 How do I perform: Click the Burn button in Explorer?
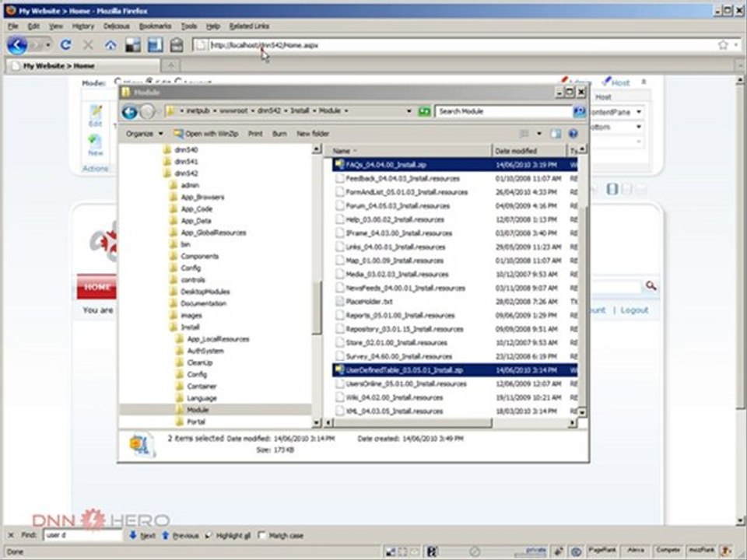click(279, 134)
